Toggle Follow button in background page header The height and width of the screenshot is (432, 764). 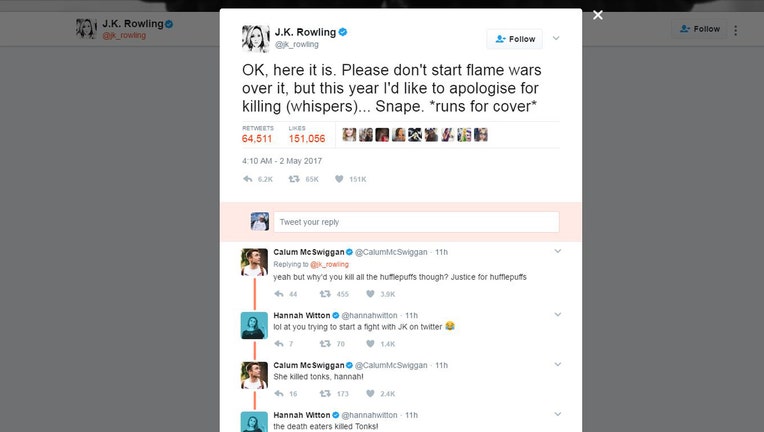[x=699, y=29]
